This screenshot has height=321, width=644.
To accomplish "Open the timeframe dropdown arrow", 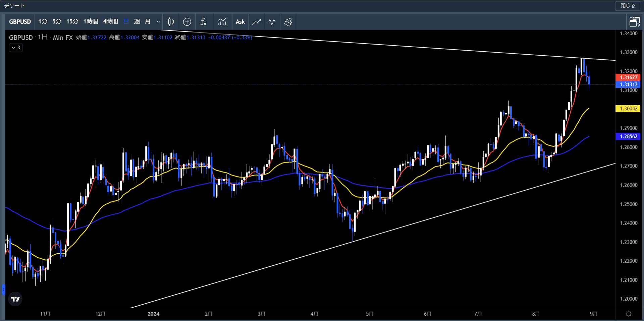I will [x=158, y=21].
